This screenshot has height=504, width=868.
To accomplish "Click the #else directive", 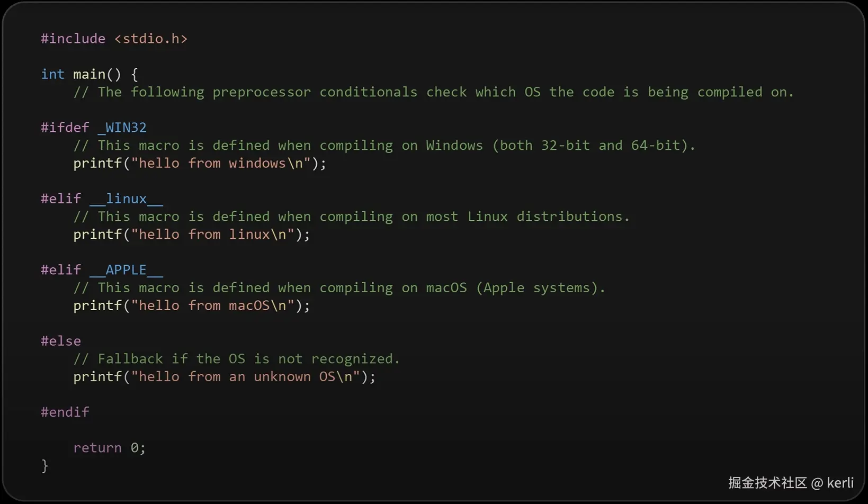I will coord(61,341).
